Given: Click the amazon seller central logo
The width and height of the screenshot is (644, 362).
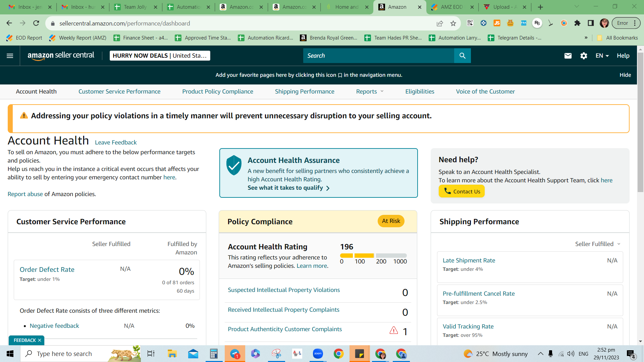Looking at the screenshot, I should (x=61, y=56).
